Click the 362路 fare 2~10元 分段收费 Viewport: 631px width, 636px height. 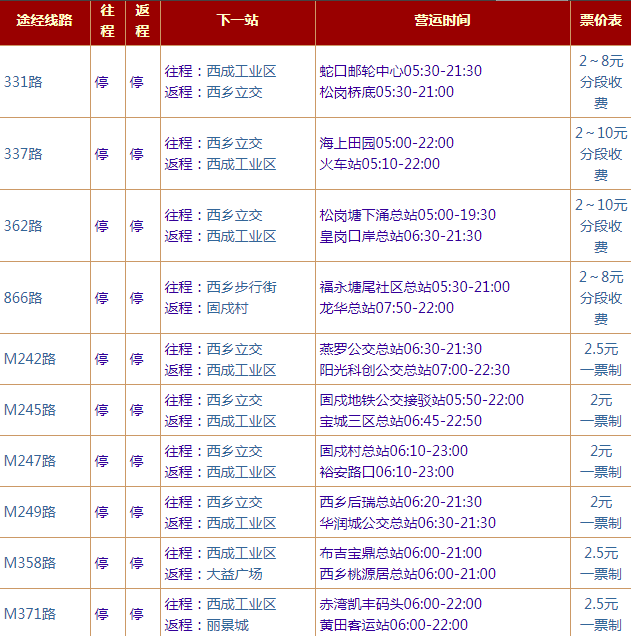(x=601, y=226)
